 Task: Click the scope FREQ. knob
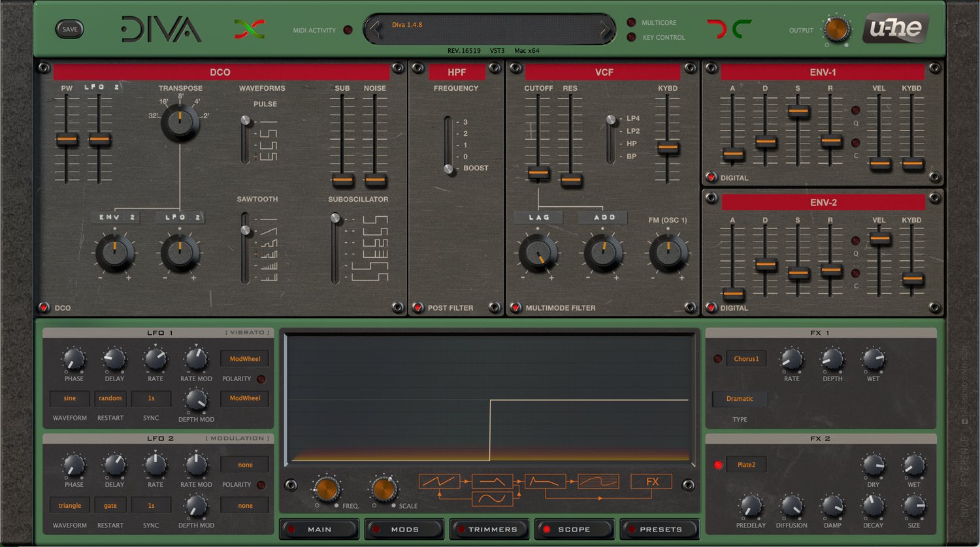click(x=327, y=488)
